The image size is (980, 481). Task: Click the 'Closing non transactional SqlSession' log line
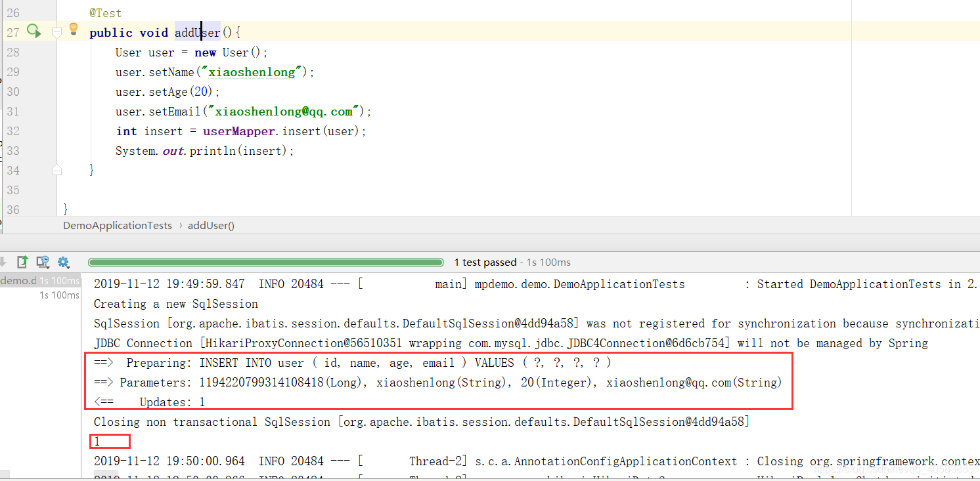pyautogui.click(x=422, y=422)
